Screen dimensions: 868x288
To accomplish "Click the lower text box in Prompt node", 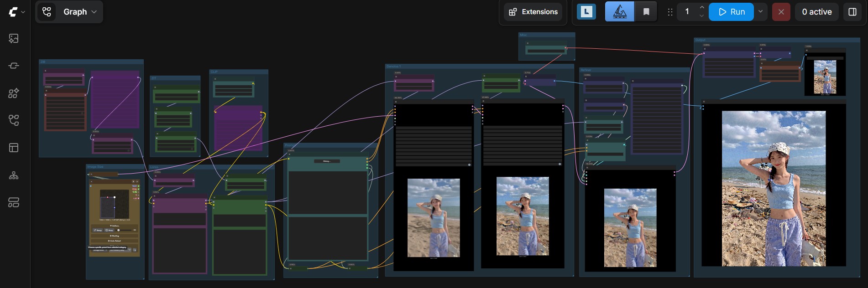I will click(x=328, y=238).
